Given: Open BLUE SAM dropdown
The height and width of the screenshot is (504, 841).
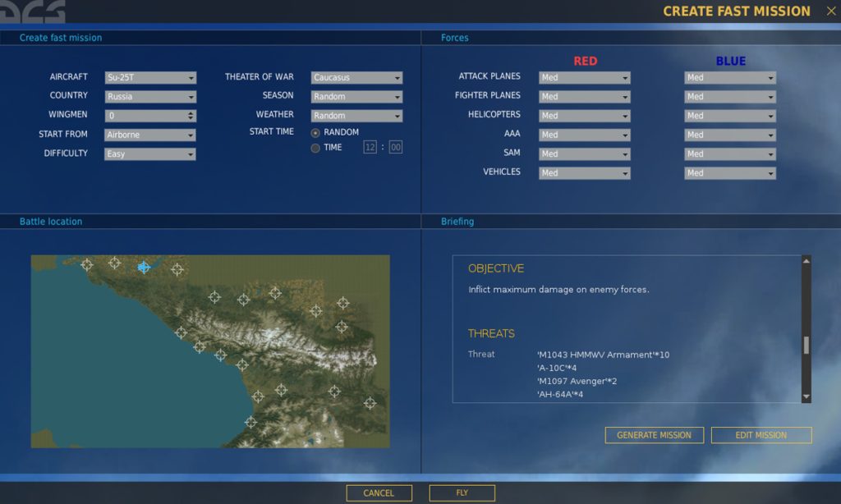Looking at the screenshot, I should [730, 153].
